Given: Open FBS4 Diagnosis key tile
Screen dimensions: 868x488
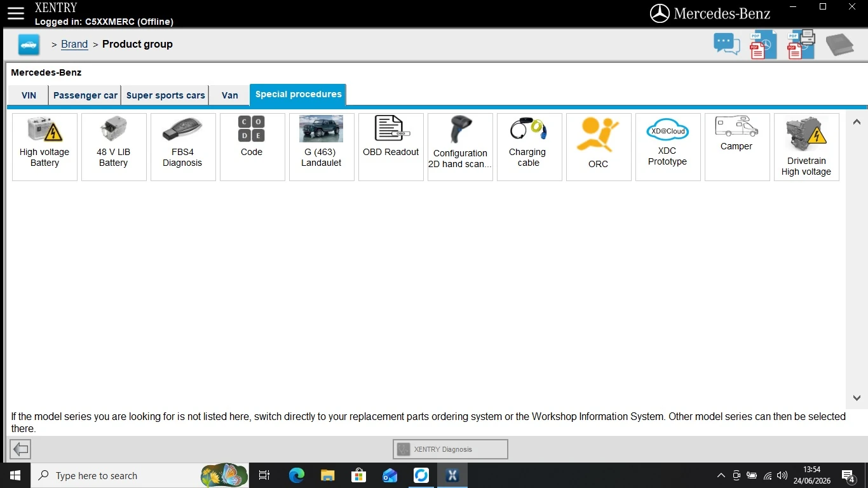Looking at the screenshot, I should (x=183, y=147).
